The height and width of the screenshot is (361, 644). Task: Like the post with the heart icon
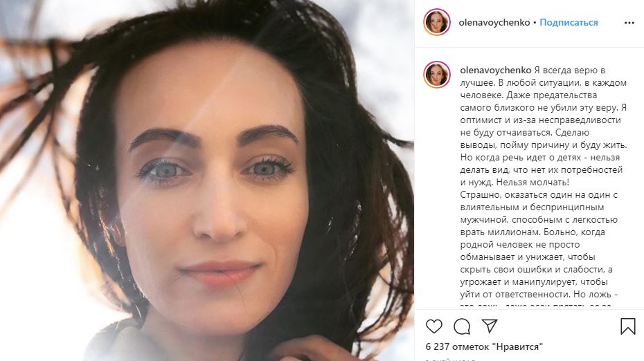tap(433, 326)
